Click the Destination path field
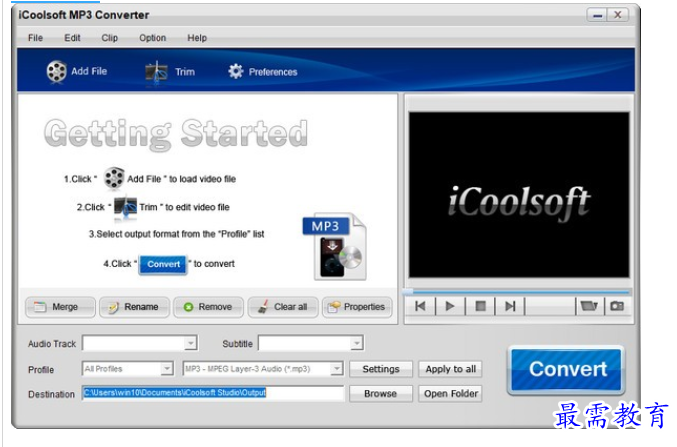This screenshot has width=677, height=447. point(213,393)
